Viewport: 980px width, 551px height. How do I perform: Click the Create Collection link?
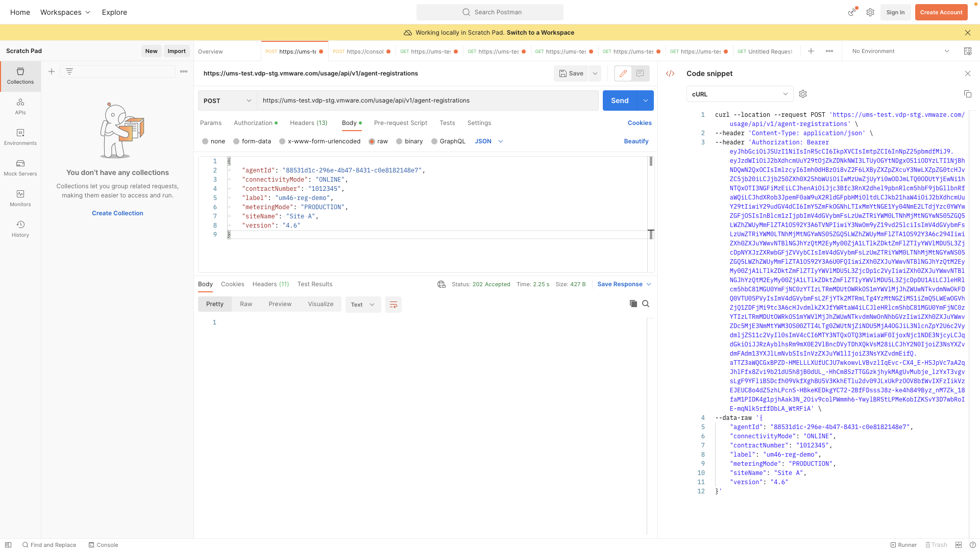(117, 213)
